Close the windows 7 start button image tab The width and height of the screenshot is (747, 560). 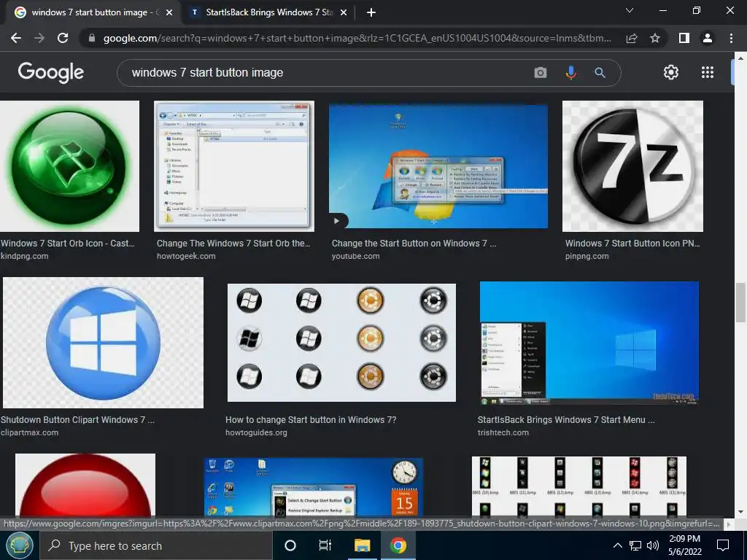(169, 13)
